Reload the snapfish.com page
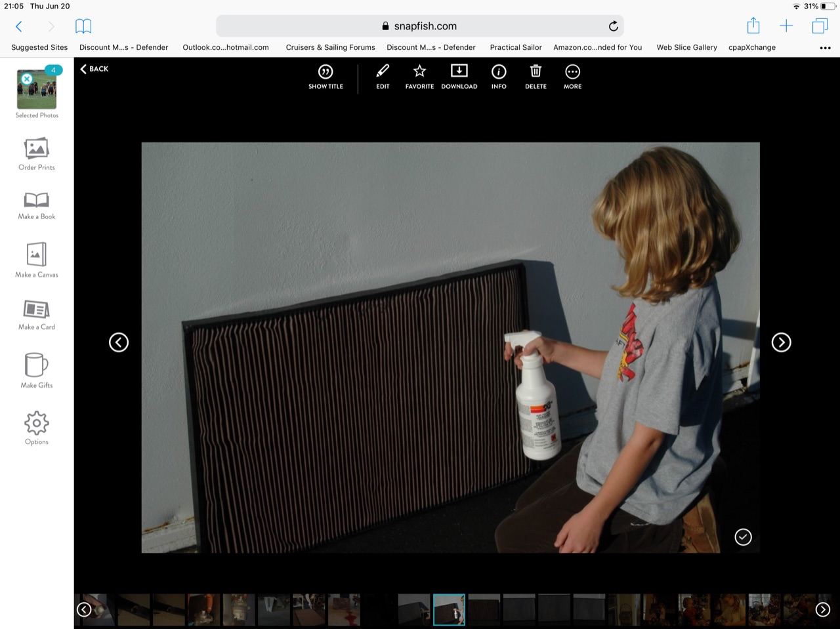 (x=613, y=26)
